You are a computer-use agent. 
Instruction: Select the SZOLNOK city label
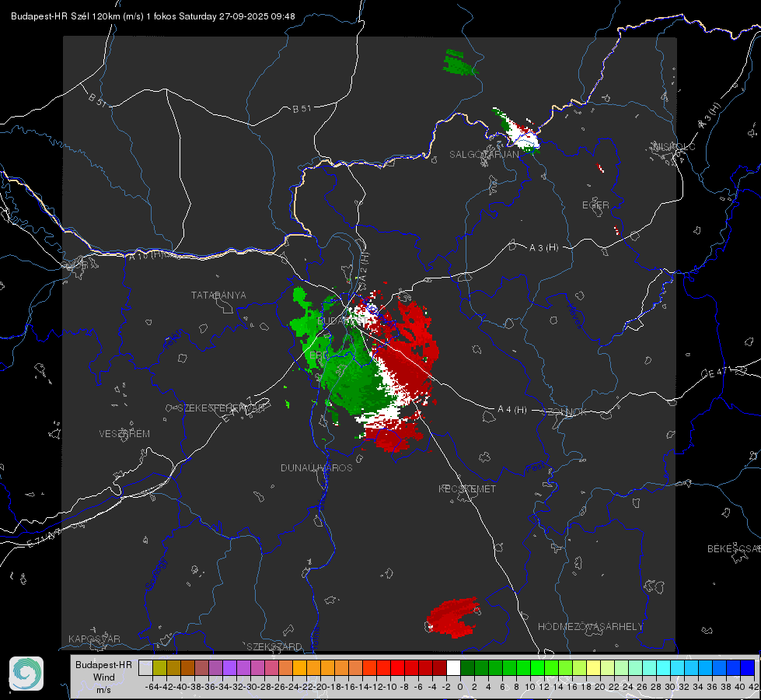564,412
